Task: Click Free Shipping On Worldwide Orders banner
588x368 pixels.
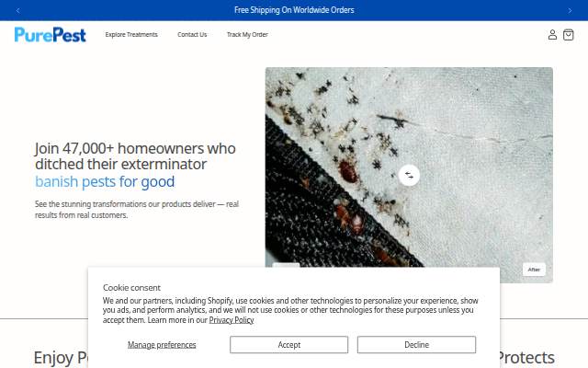Action: click(294, 10)
